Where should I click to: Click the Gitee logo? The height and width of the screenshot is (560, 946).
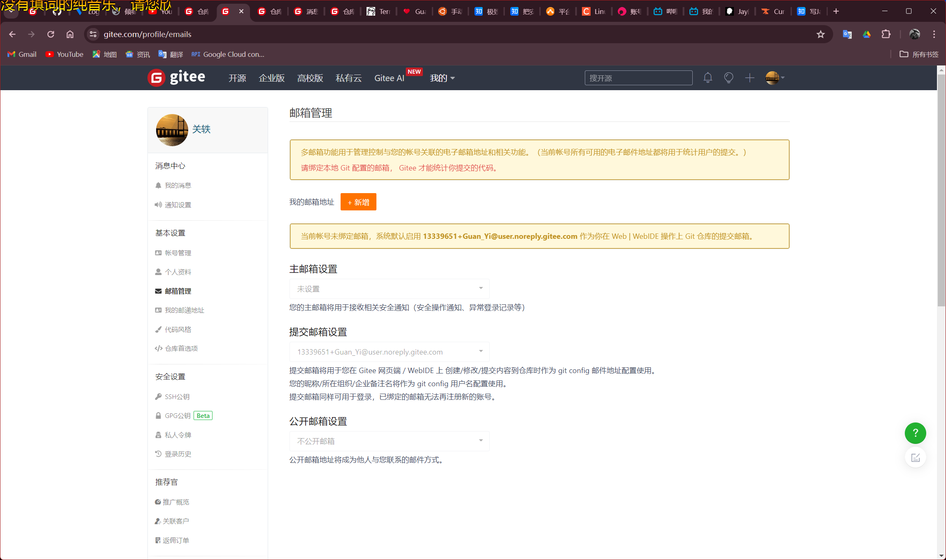pyautogui.click(x=177, y=77)
